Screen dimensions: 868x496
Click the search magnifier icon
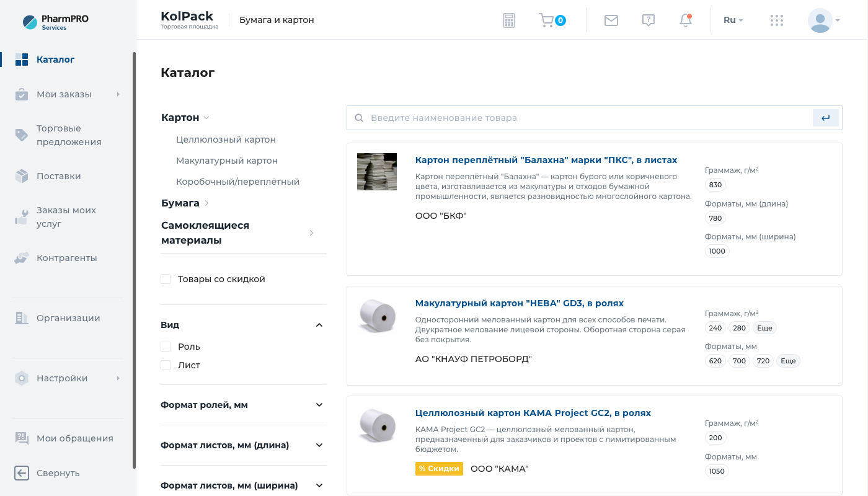click(x=359, y=118)
